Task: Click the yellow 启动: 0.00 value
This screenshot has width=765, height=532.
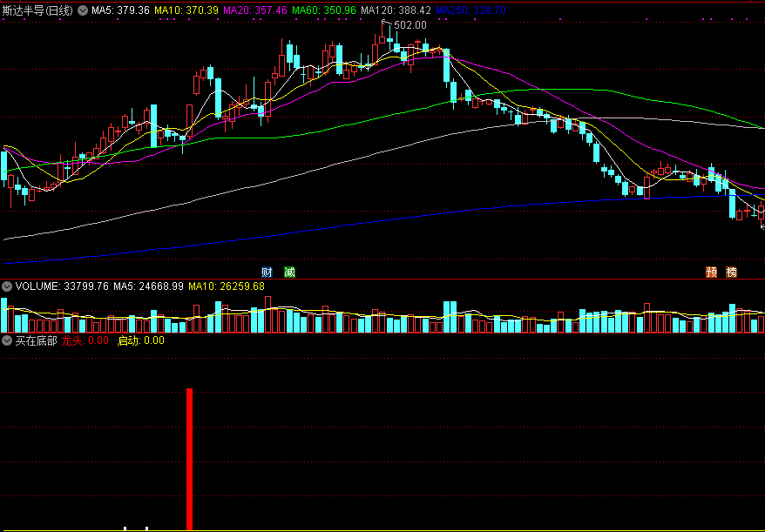Action: coord(141,340)
